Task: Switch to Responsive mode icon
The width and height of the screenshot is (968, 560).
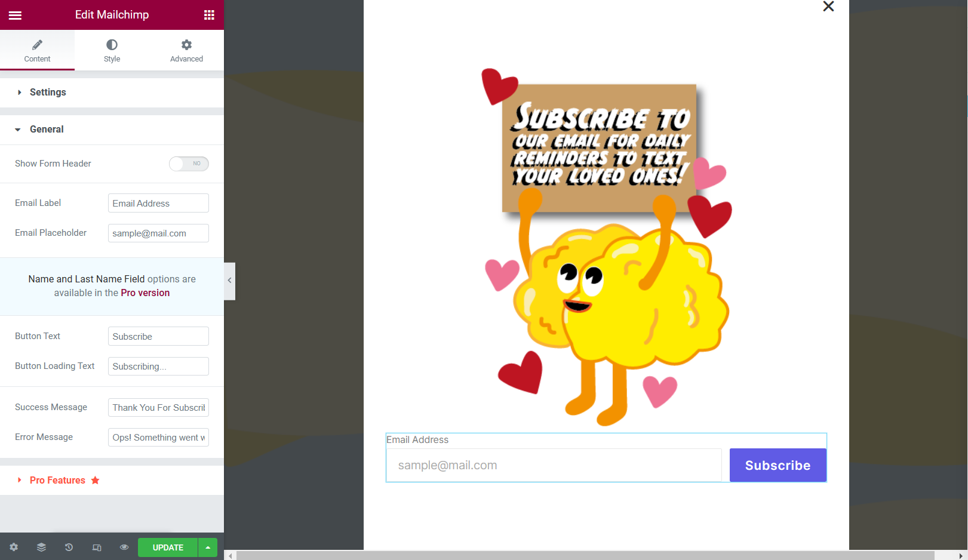Action: [97, 547]
